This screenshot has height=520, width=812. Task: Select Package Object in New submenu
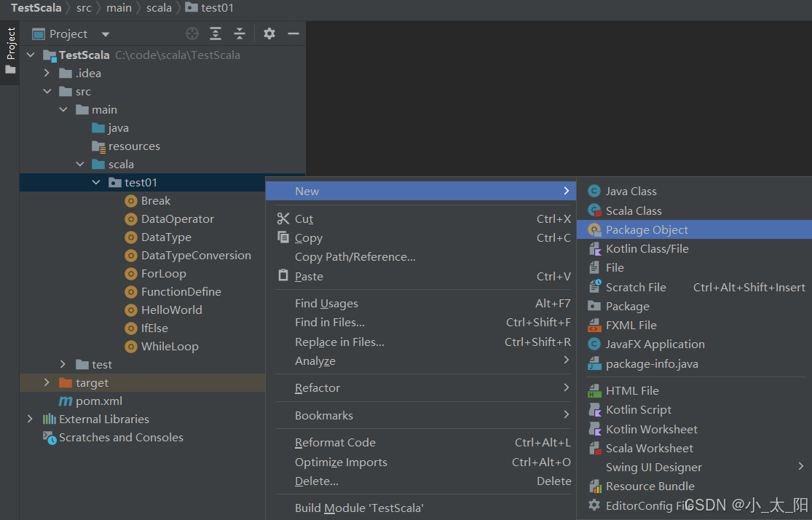tap(694, 229)
